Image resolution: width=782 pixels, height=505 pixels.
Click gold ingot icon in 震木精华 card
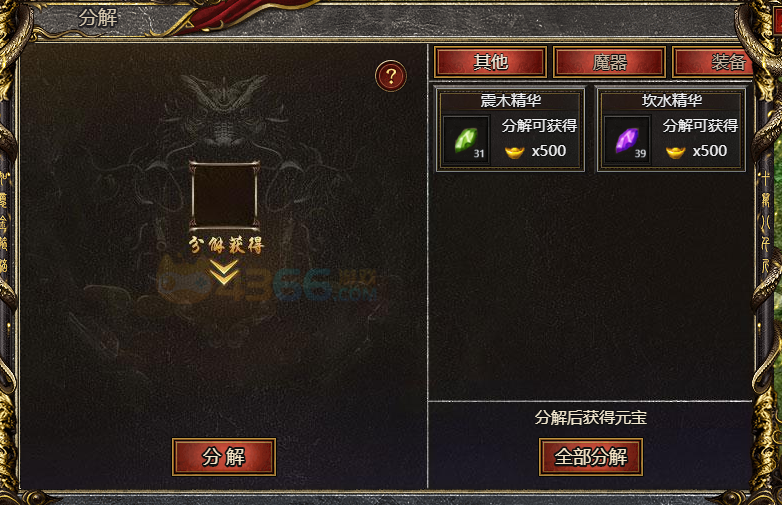click(x=514, y=152)
